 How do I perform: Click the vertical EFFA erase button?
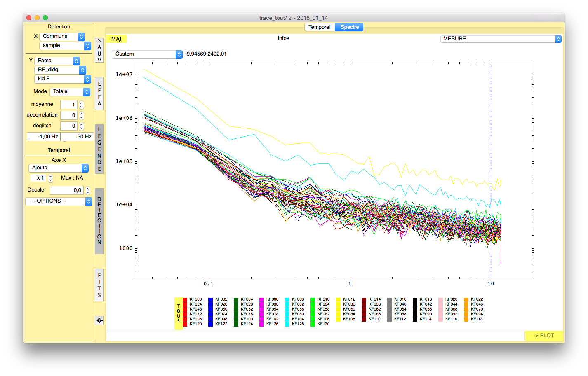(99, 93)
